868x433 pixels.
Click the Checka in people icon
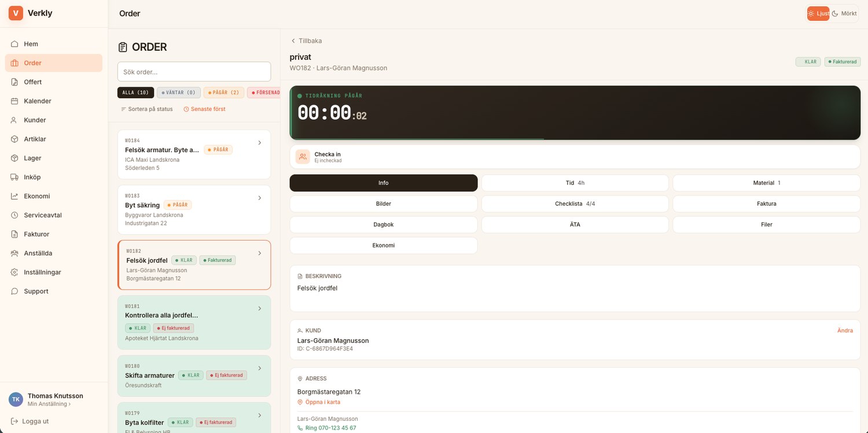point(303,157)
